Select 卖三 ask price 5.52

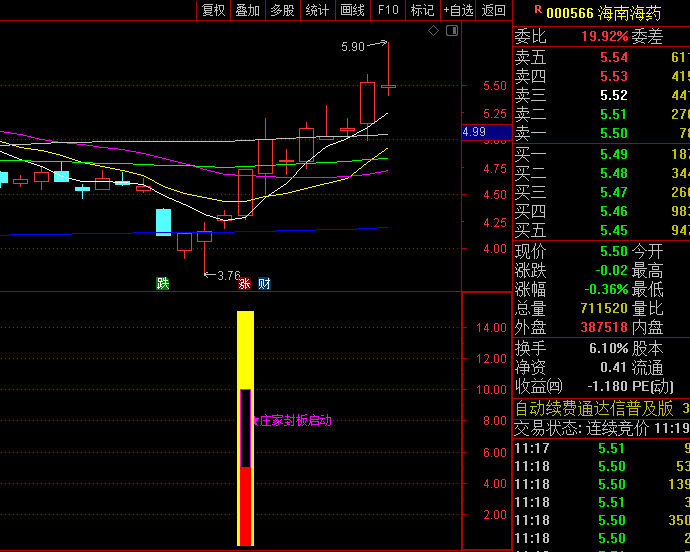[x=614, y=95]
